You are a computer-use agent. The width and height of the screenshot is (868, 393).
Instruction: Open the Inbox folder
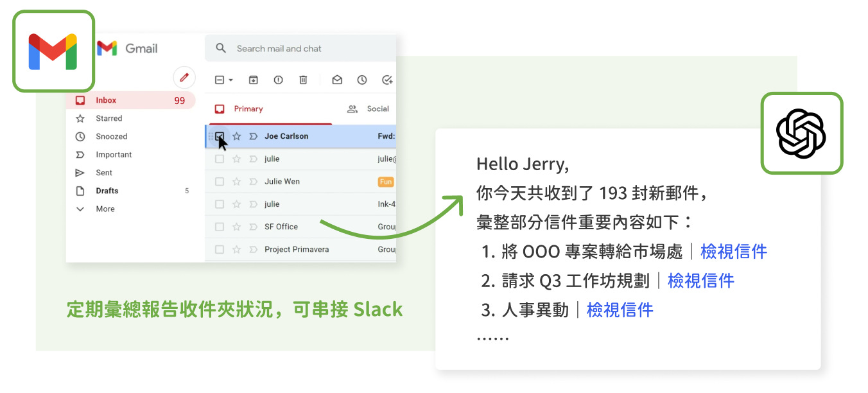click(130, 100)
